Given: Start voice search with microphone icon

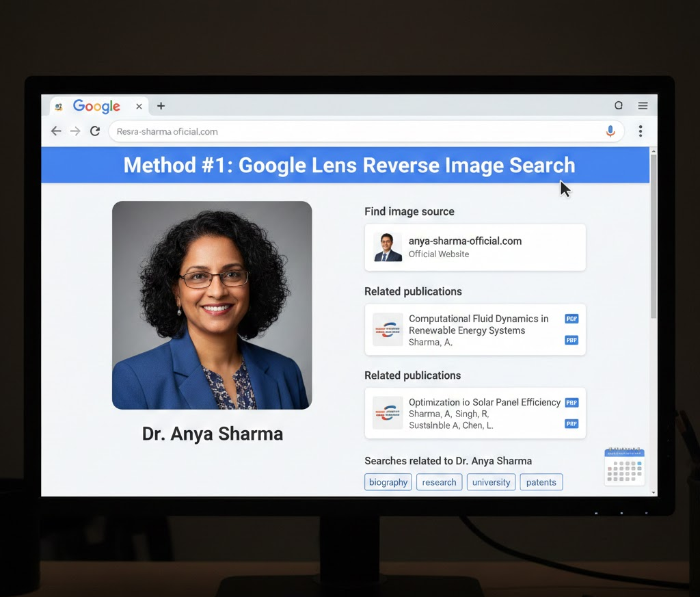Looking at the screenshot, I should tap(610, 131).
